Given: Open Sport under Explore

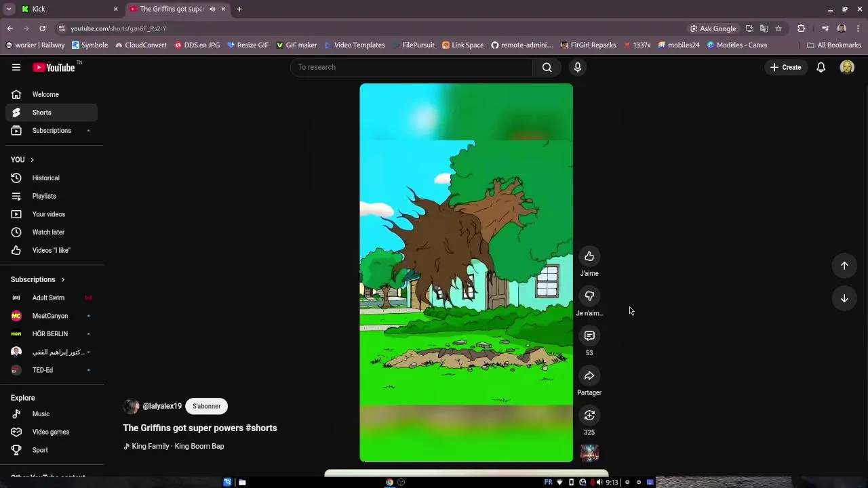Looking at the screenshot, I should 52,450.
